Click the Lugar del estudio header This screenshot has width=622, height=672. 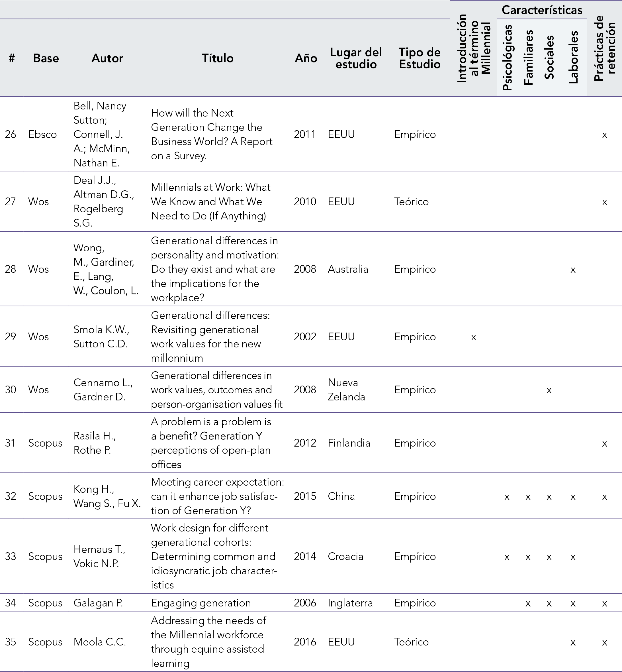pos(356,58)
